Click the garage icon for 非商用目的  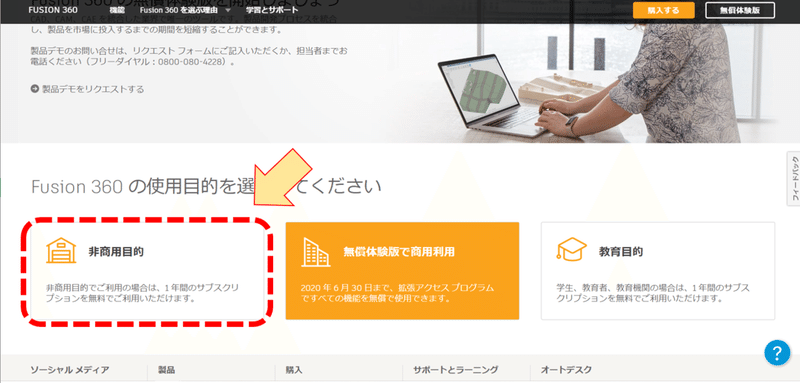coord(61,251)
